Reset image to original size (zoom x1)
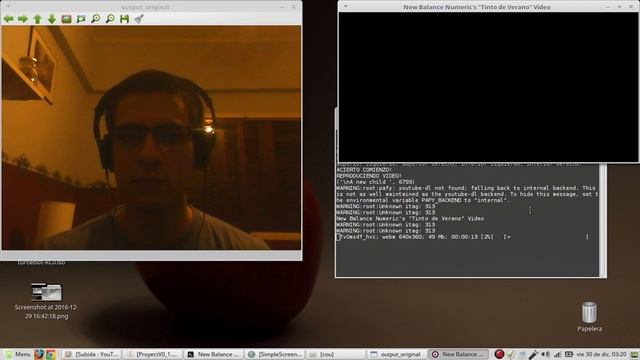 point(67,19)
